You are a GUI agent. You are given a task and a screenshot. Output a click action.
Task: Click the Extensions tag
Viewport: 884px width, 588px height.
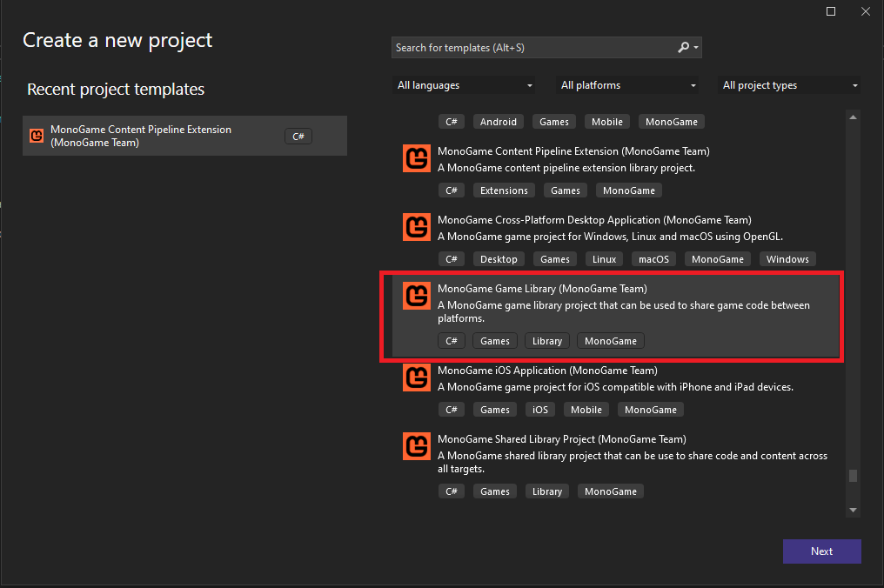point(504,190)
